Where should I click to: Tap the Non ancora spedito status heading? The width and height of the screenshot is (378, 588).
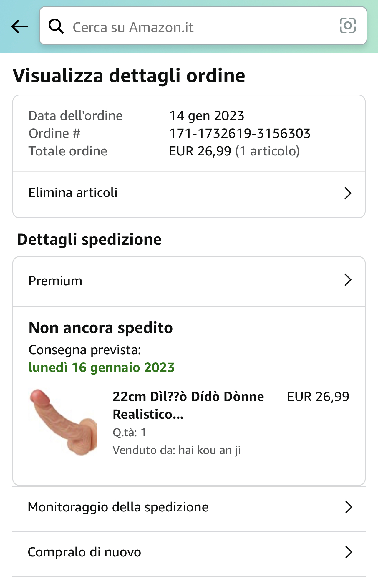click(x=101, y=328)
